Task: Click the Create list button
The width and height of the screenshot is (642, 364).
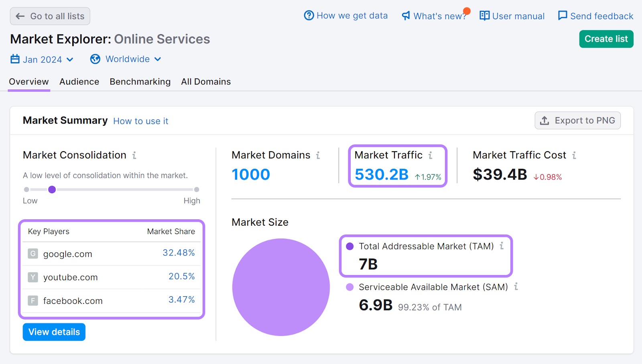Action: (x=606, y=39)
